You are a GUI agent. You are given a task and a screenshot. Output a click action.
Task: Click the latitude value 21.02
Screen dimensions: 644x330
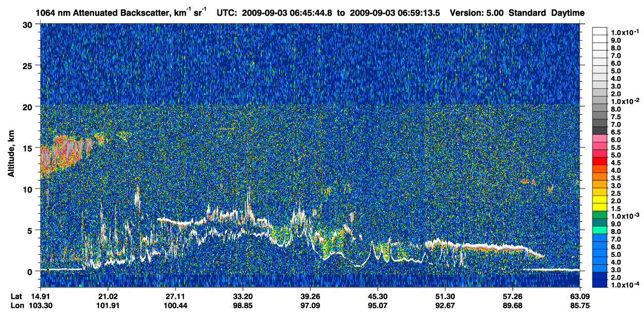click(x=107, y=296)
